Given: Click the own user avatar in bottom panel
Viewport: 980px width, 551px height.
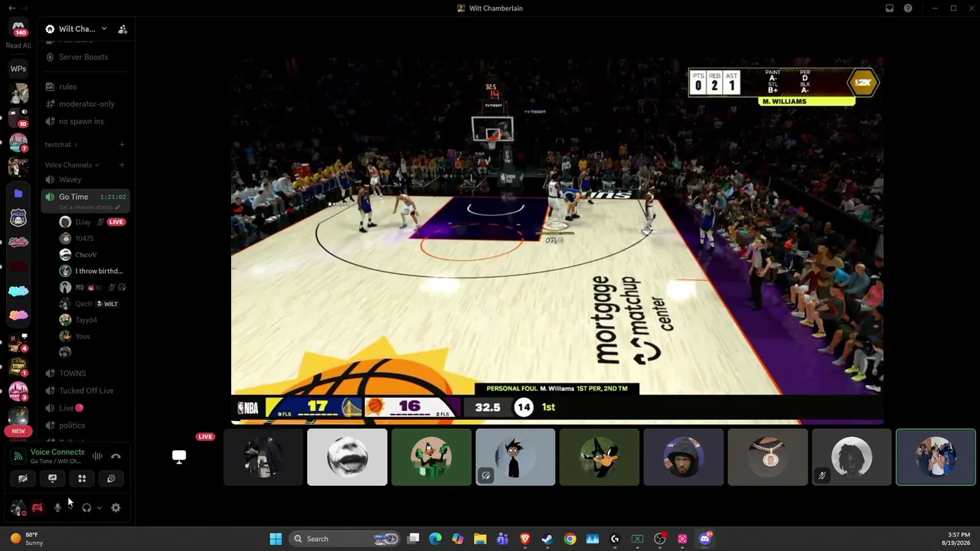Looking at the screenshot, I should coord(18,507).
